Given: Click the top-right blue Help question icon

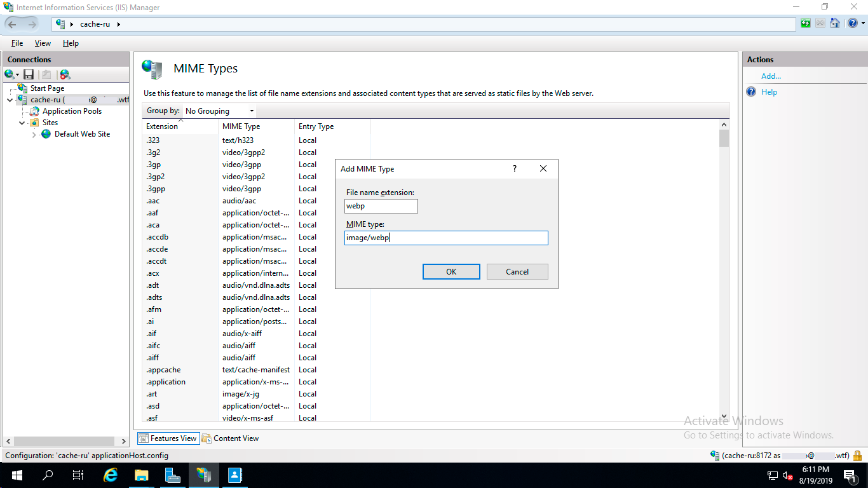Looking at the screenshot, I should [x=851, y=24].
